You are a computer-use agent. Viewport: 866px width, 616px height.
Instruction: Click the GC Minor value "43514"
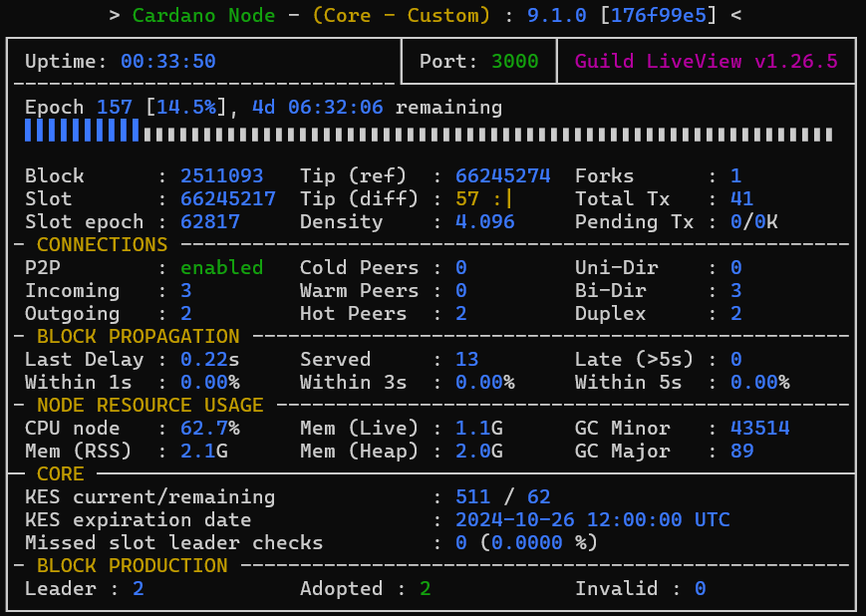(760, 429)
